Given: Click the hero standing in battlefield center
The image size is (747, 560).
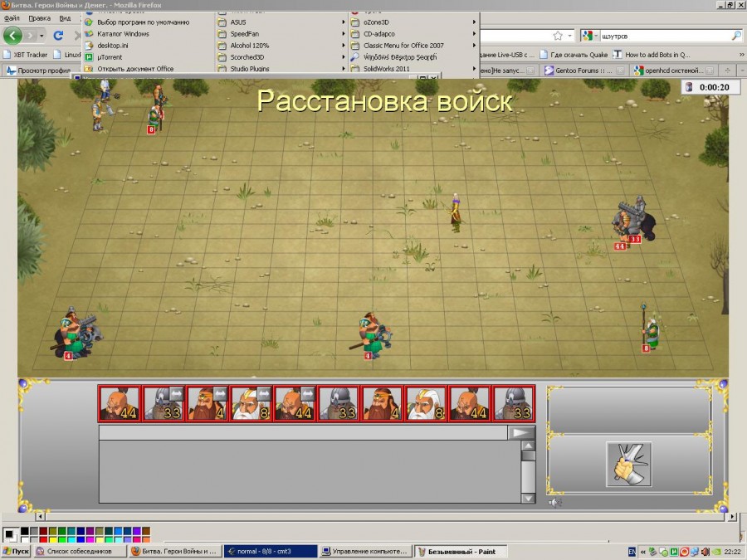Looking at the screenshot, I should tap(456, 213).
